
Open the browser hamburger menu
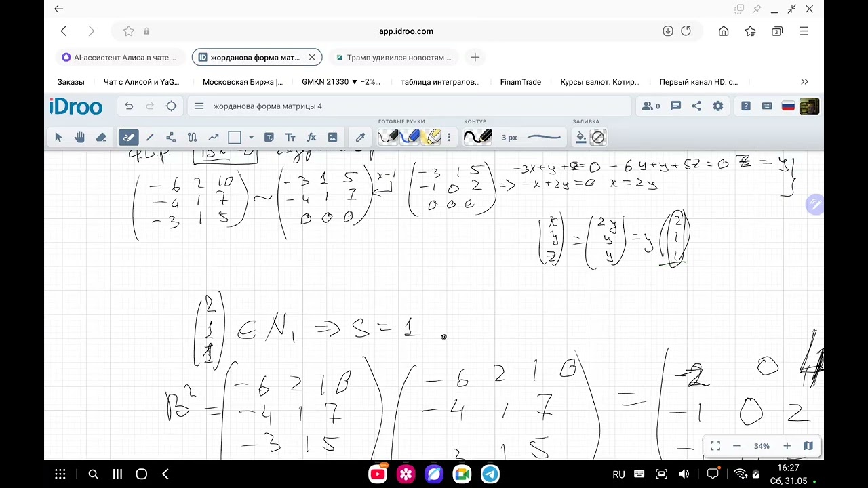click(804, 31)
